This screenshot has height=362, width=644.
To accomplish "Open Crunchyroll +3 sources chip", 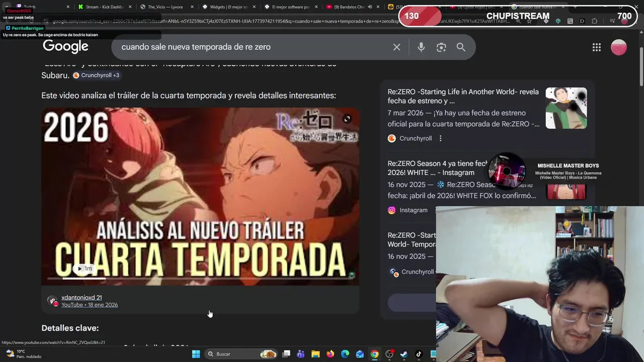I will tap(96, 75).
